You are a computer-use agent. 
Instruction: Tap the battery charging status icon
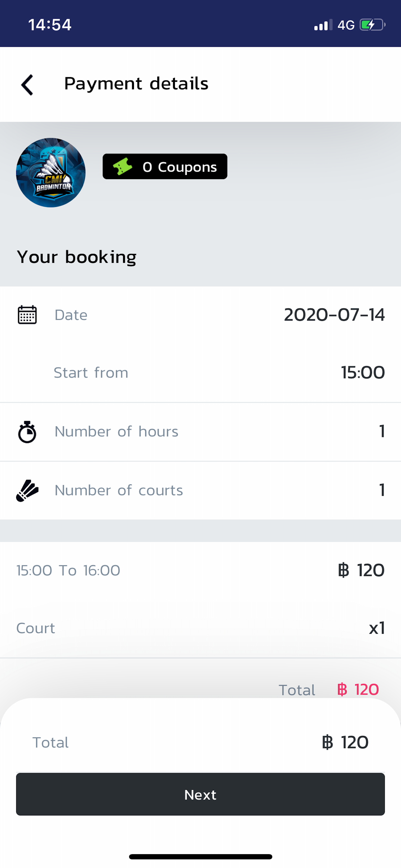[x=372, y=25]
